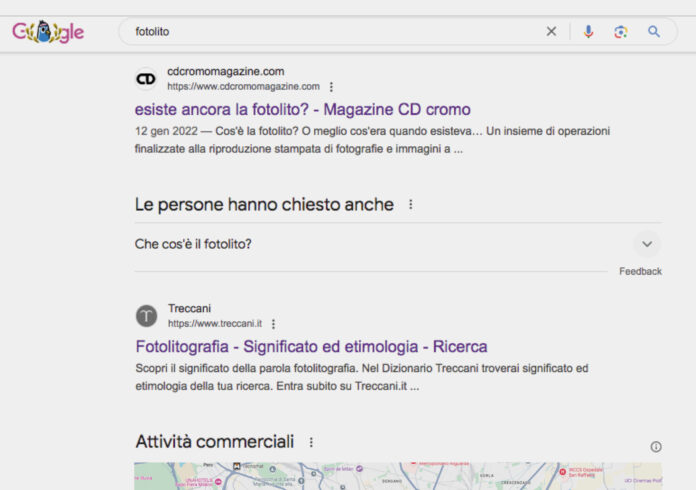Click the info icon for Attività commerciali
Viewport: 696px width, 490px height.
click(x=656, y=447)
